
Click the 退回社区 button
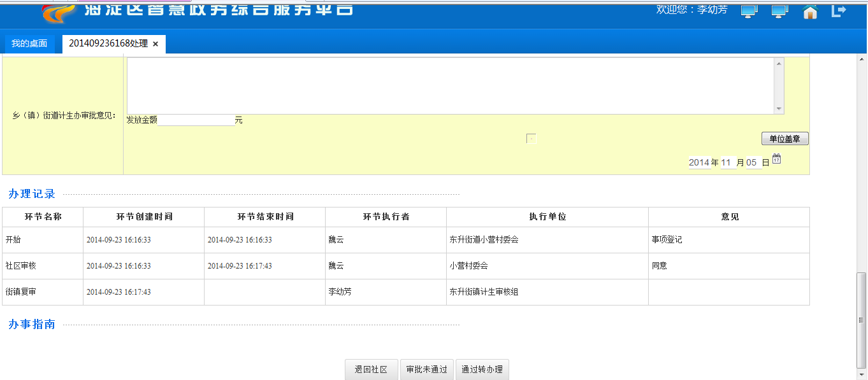[x=371, y=370]
